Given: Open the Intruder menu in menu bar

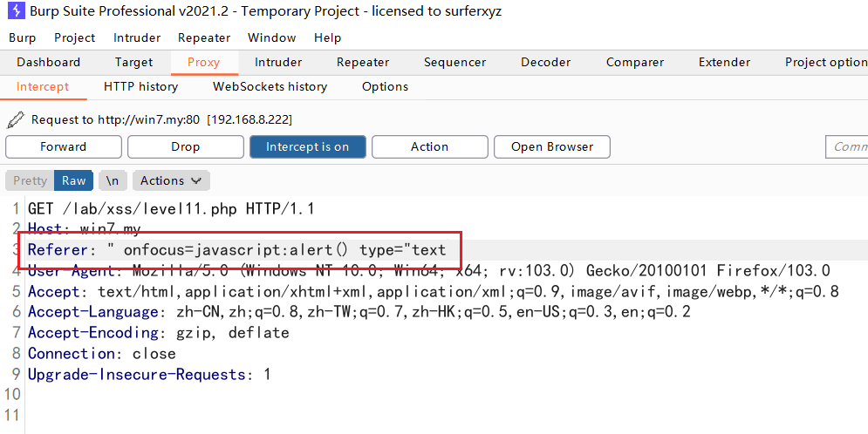Looking at the screenshot, I should pos(137,37).
